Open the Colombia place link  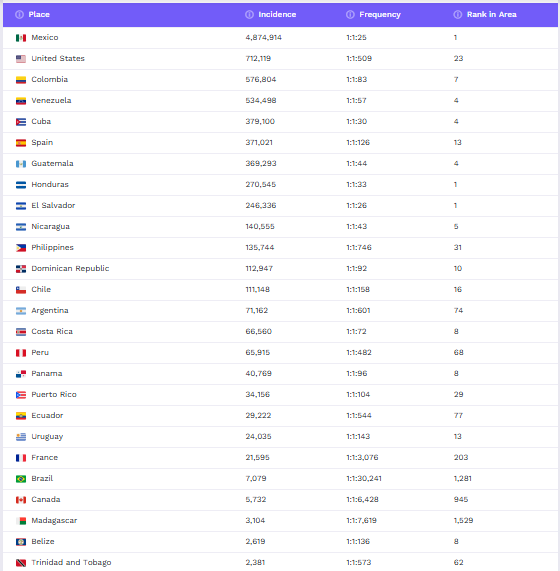click(x=50, y=79)
